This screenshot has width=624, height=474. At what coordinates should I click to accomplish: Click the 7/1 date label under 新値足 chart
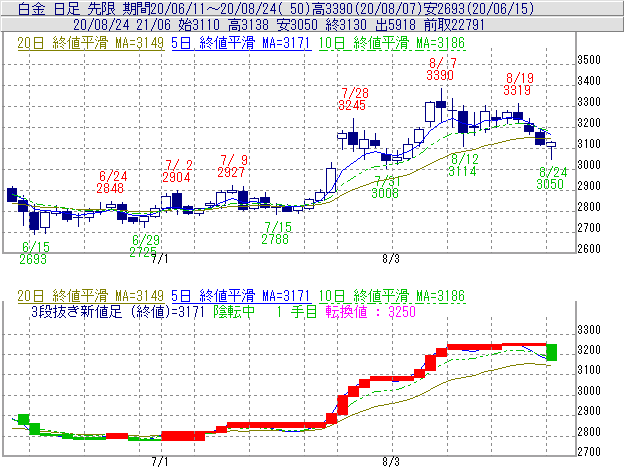pyautogui.click(x=160, y=462)
